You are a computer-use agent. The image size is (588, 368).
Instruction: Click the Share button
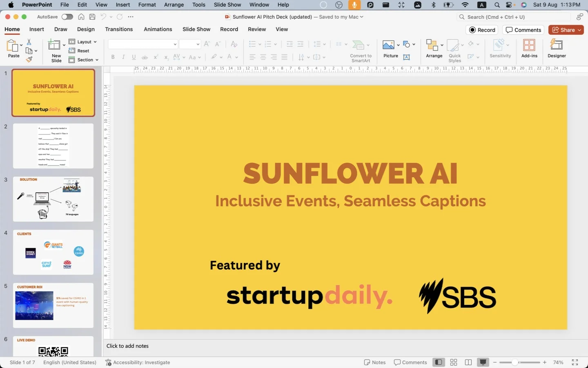click(x=566, y=30)
